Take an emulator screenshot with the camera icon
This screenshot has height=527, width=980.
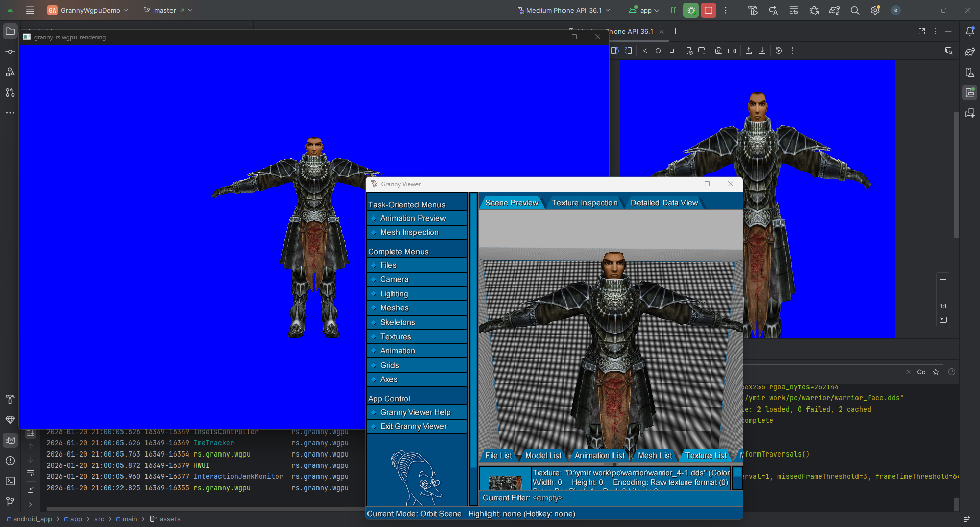coord(719,51)
